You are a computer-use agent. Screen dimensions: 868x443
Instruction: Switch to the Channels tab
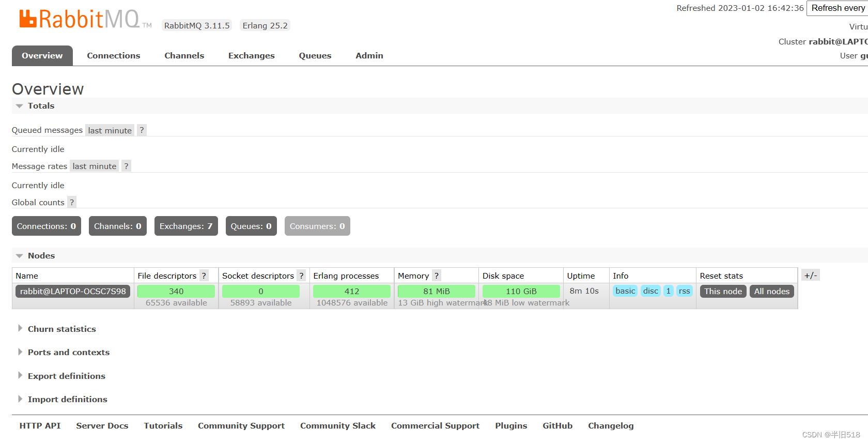pos(184,55)
